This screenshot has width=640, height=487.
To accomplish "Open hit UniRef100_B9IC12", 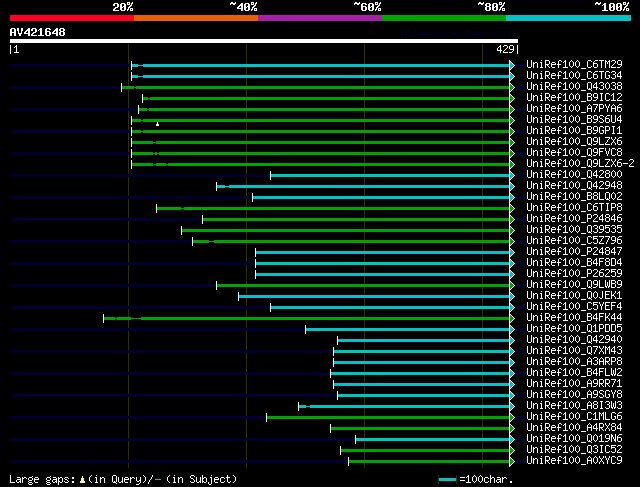I will tap(574, 98).
